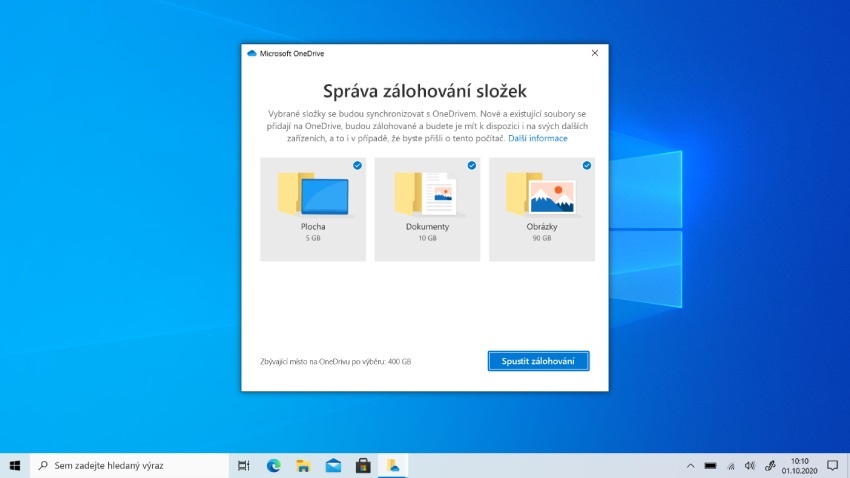Click the battery status tray icon
Screen dimensions: 850x478
tap(710, 466)
